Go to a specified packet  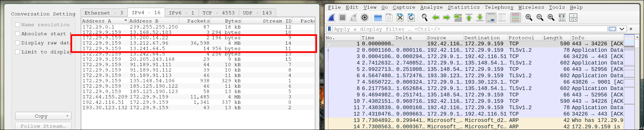(x=458, y=17)
